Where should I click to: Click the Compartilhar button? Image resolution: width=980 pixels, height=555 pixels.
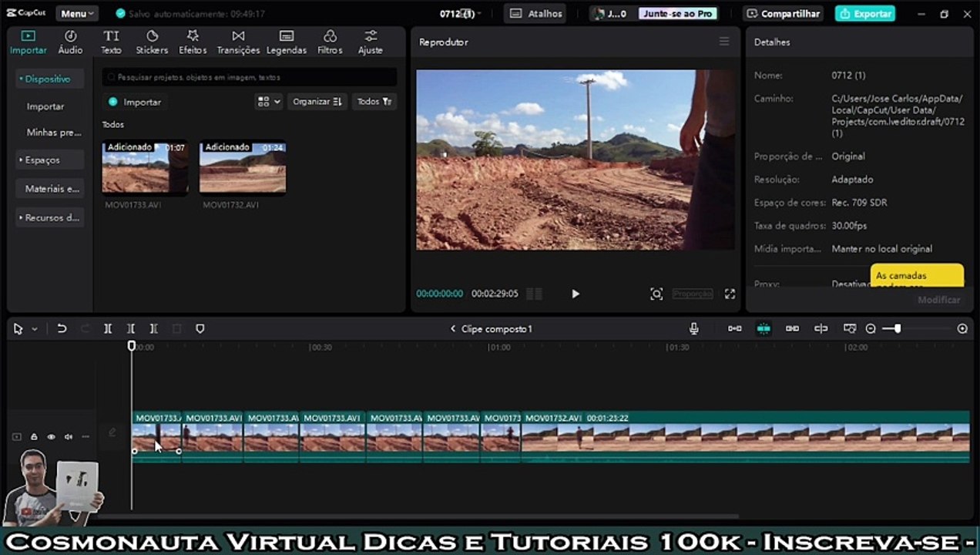[x=783, y=14]
